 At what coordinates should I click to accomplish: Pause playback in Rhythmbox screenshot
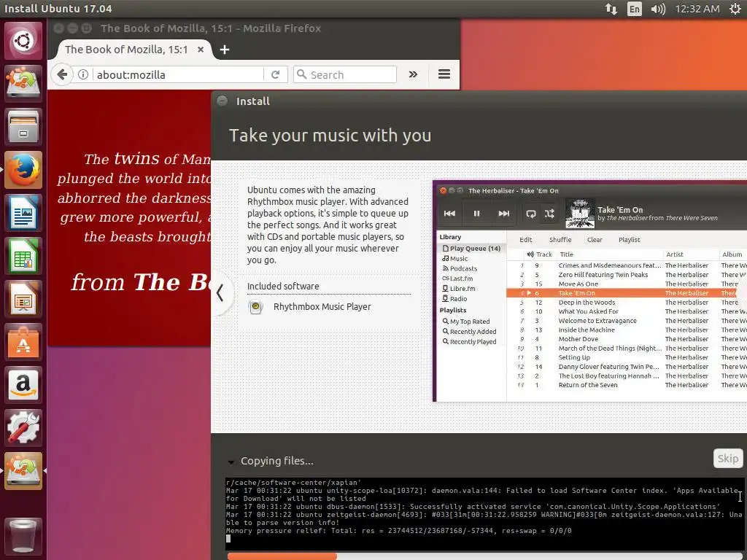[476, 214]
